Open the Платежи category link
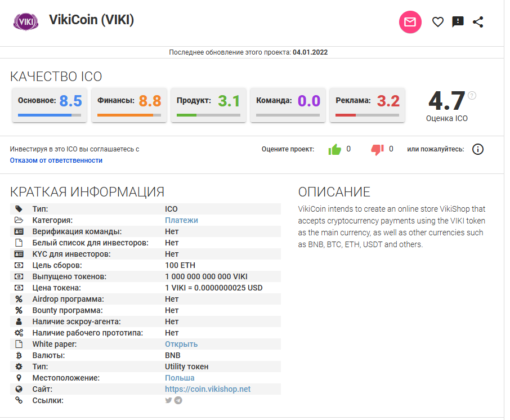Image resolution: width=510 pixels, height=420 pixels. (181, 220)
